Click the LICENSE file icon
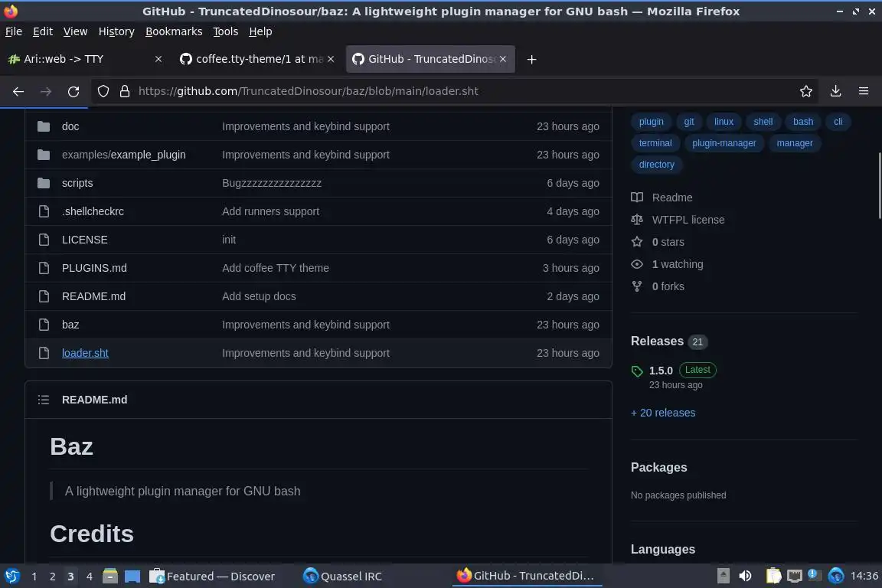The height and width of the screenshot is (588, 882). pos(44,240)
